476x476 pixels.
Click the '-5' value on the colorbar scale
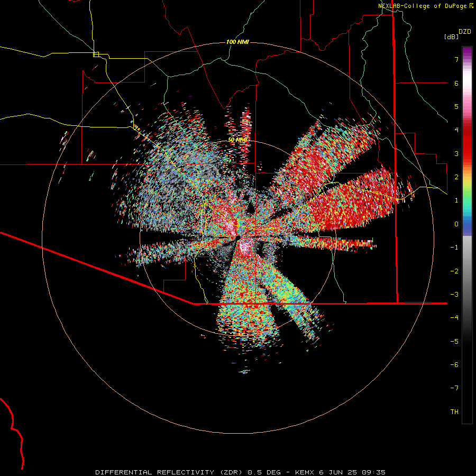pyautogui.click(x=454, y=342)
